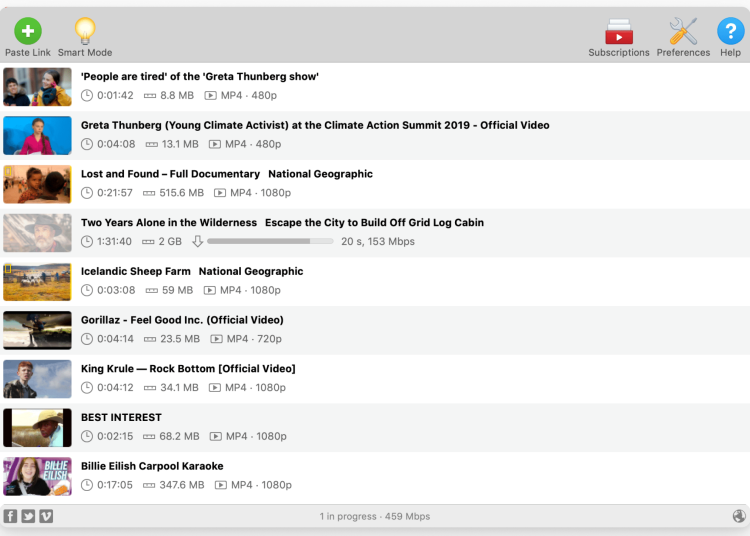Screen dimensions: 750x536
Task: Click the video format icon for Icelandic Sheep Farm
Action: [x=210, y=290]
